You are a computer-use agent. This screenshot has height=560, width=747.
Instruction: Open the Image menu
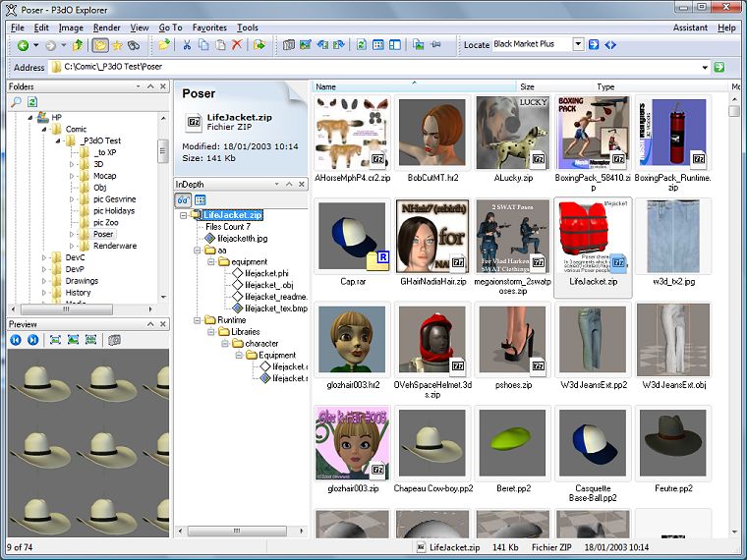pos(71,28)
